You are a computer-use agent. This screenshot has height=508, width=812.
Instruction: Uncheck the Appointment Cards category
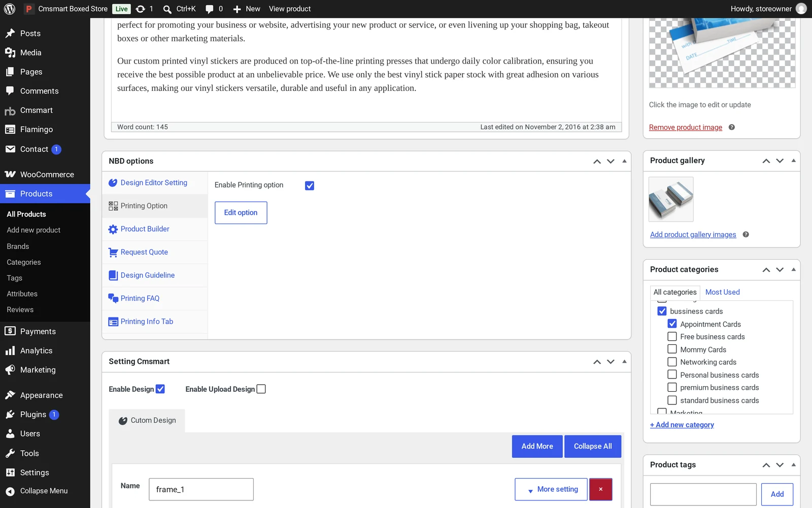click(x=672, y=324)
